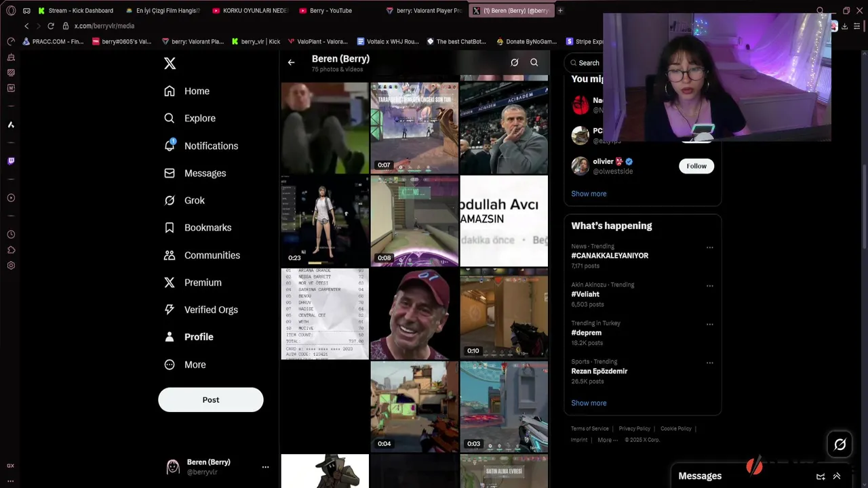The height and width of the screenshot is (488, 868).
Task: Open the Cookie Policy link
Action: (676, 428)
